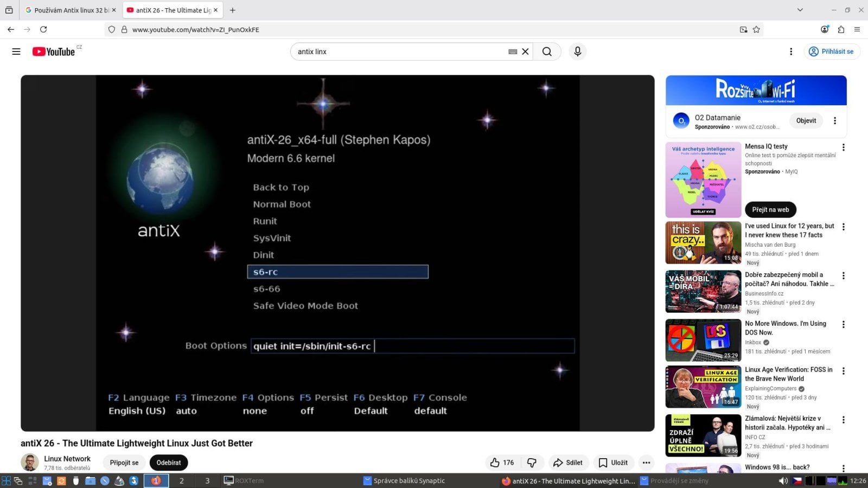Show site security shield information
The image size is (868, 488).
click(112, 29)
